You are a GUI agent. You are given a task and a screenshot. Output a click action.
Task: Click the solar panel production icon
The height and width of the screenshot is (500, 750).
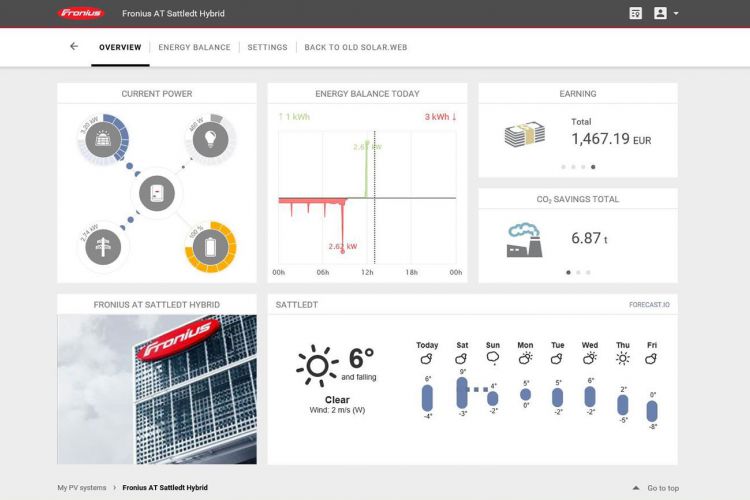[x=103, y=140]
